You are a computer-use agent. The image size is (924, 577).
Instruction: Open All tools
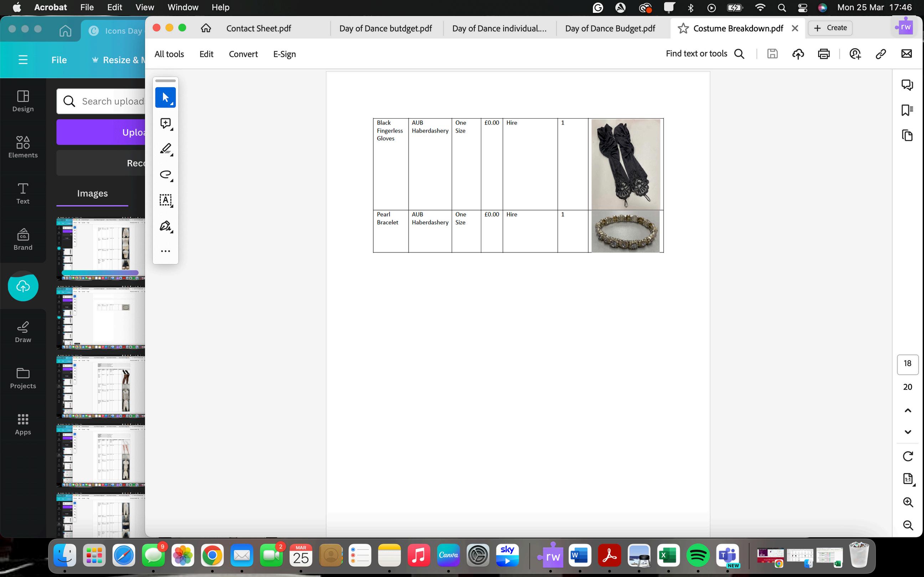(169, 54)
